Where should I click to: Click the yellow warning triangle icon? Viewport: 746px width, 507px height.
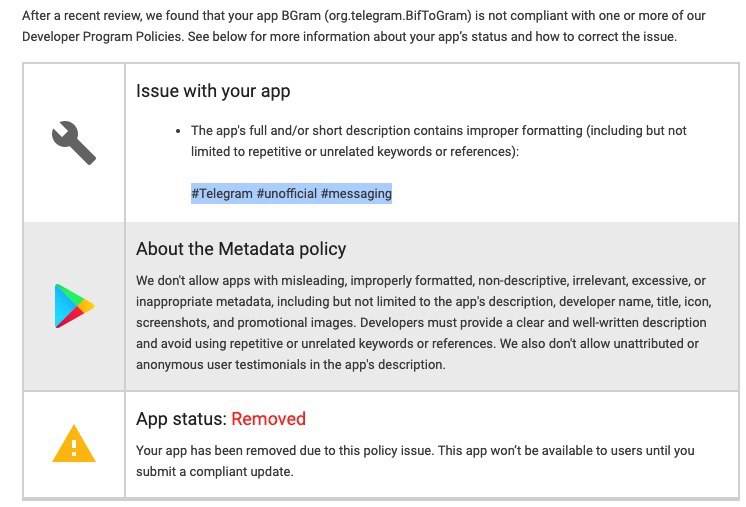click(73, 443)
